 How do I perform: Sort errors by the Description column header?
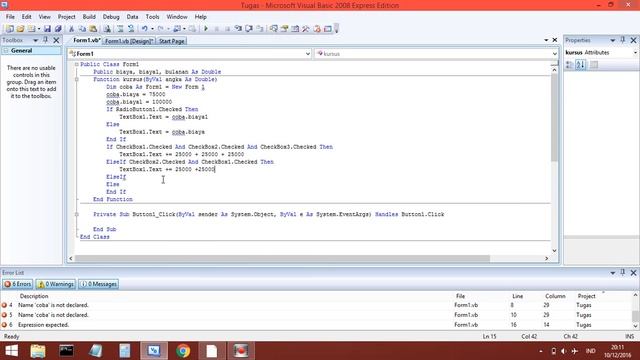coord(34,296)
